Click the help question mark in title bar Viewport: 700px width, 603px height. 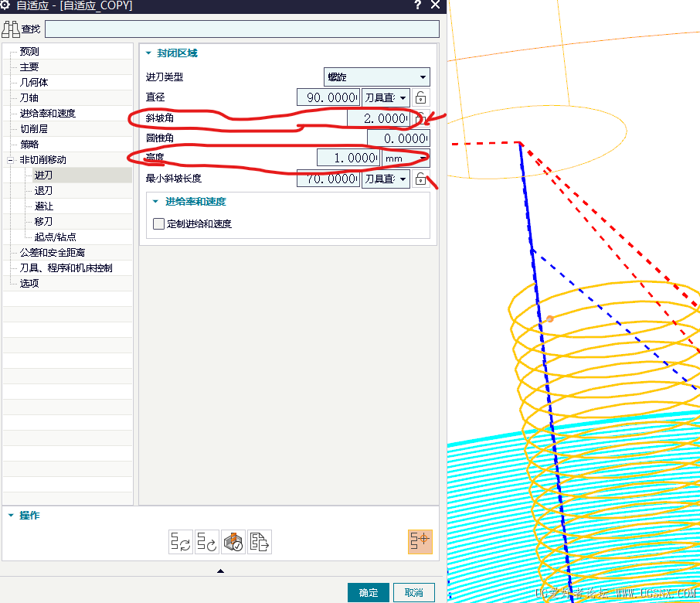coord(418,5)
